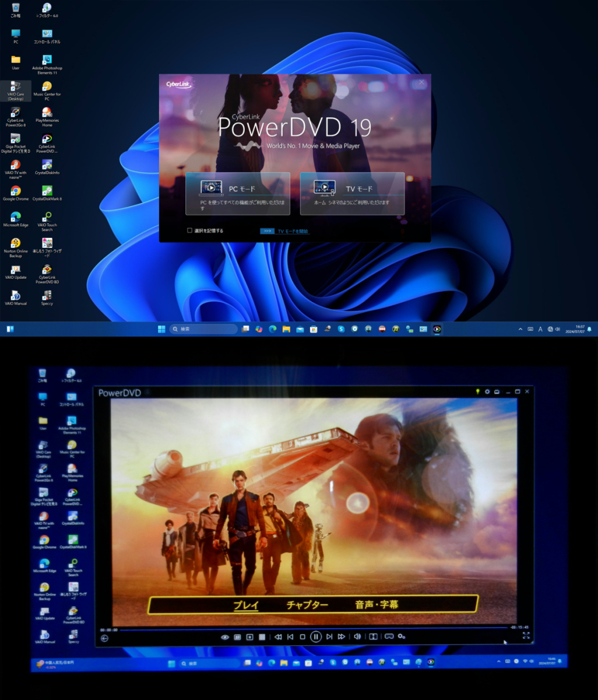Image resolution: width=598 pixels, height=700 pixels.
Task: Stop the movie in the PowerDVD player
Action: (x=302, y=636)
